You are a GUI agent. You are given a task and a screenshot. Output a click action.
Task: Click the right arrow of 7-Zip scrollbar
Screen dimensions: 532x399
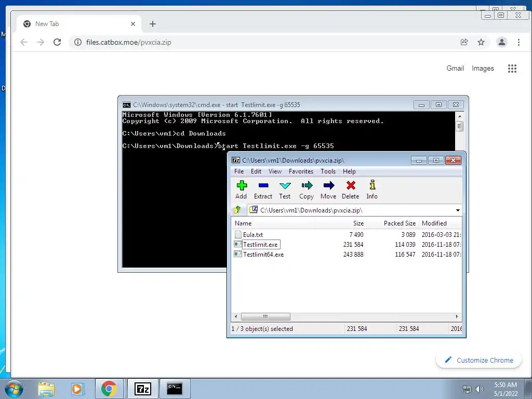[x=457, y=316]
